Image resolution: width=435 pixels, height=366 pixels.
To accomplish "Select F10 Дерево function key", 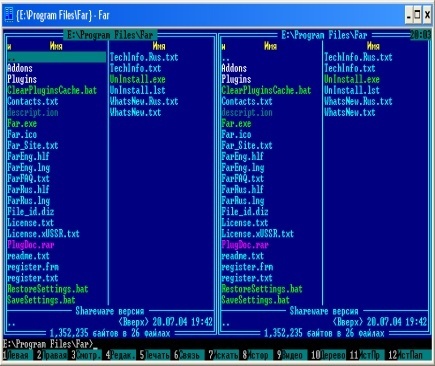I will (328, 355).
